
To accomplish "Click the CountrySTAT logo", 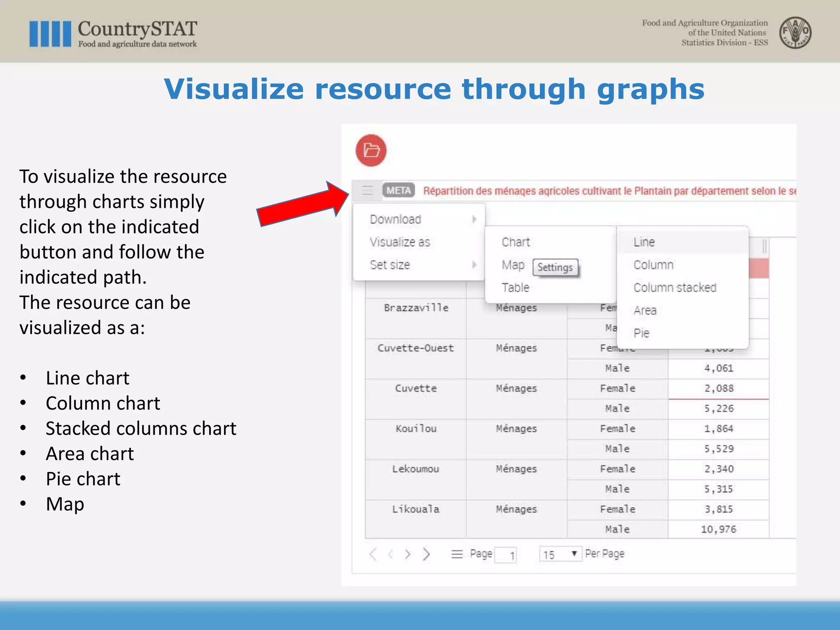I will tap(113, 34).
